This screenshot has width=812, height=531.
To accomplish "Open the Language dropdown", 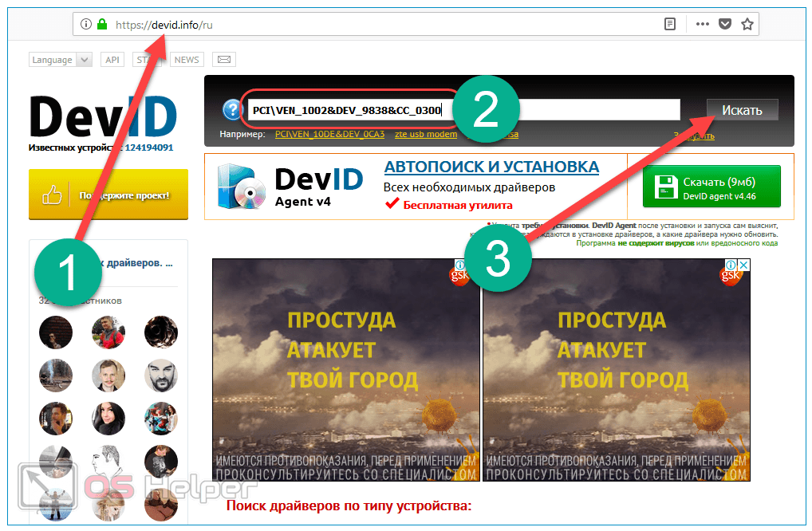I will (x=61, y=60).
